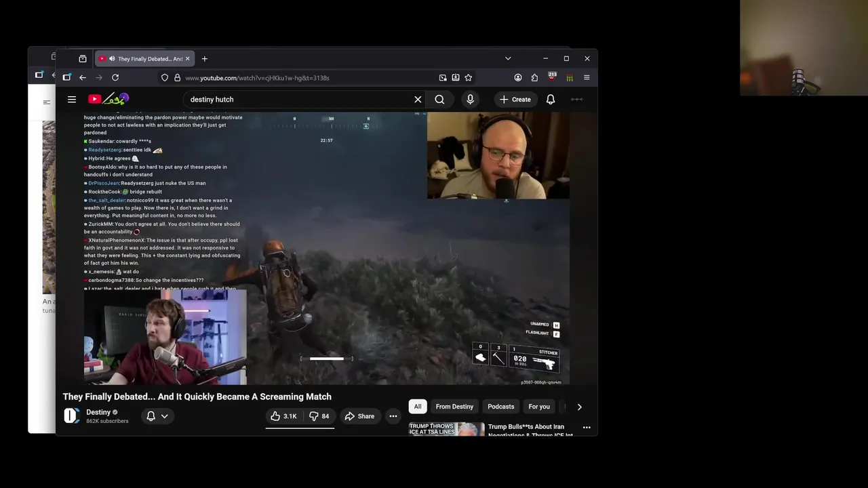Open 'Trump Bulls**ts About Iran' video title
Viewport: 868px width, 488px height.
[x=530, y=430]
